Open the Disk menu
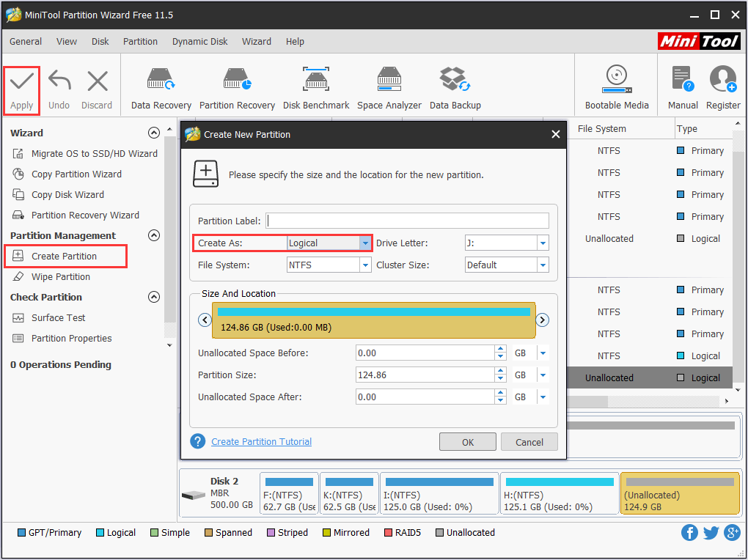 [100, 42]
